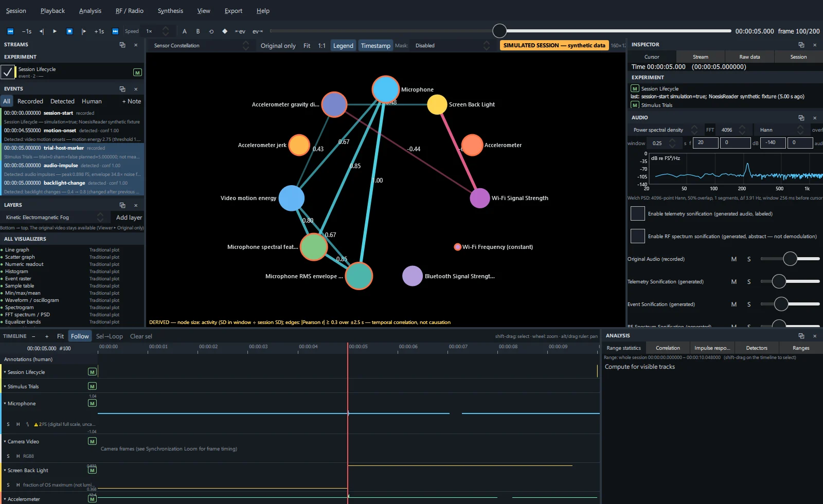Go to previous event with ←ev
This screenshot has width=823, height=504.
point(240,31)
